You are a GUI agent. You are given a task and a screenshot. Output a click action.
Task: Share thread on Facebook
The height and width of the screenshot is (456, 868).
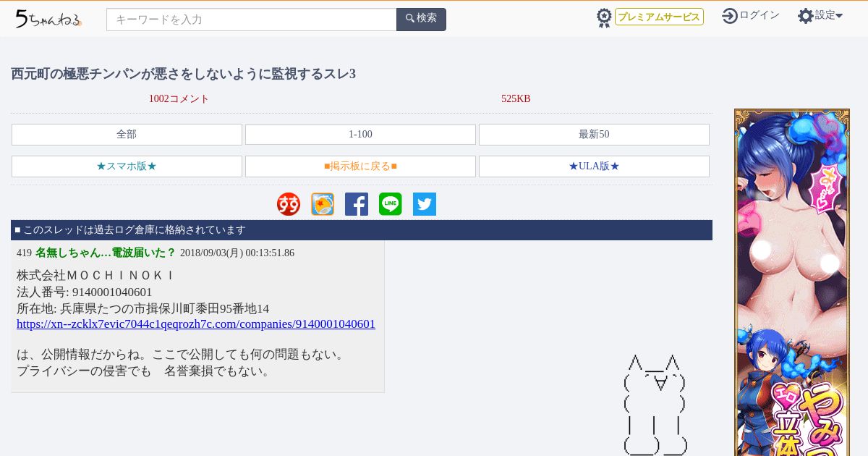click(x=357, y=204)
